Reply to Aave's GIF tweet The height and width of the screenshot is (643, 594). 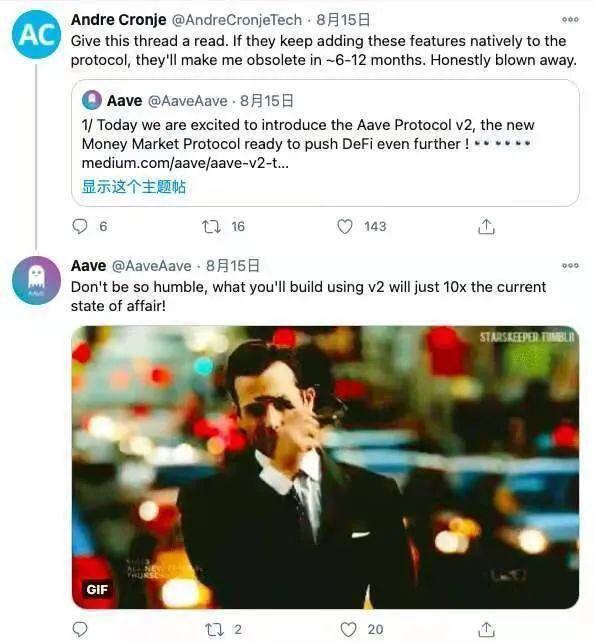pyautogui.click(x=80, y=629)
